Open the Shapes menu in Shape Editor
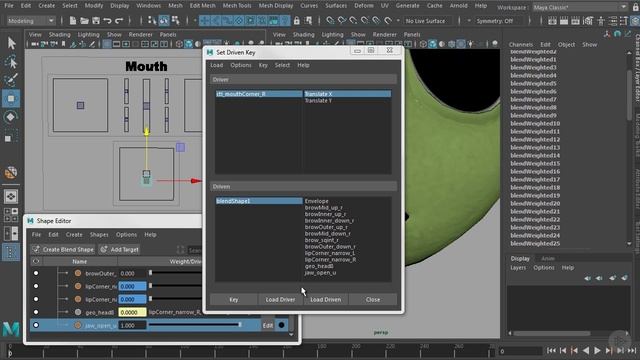 click(99, 234)
